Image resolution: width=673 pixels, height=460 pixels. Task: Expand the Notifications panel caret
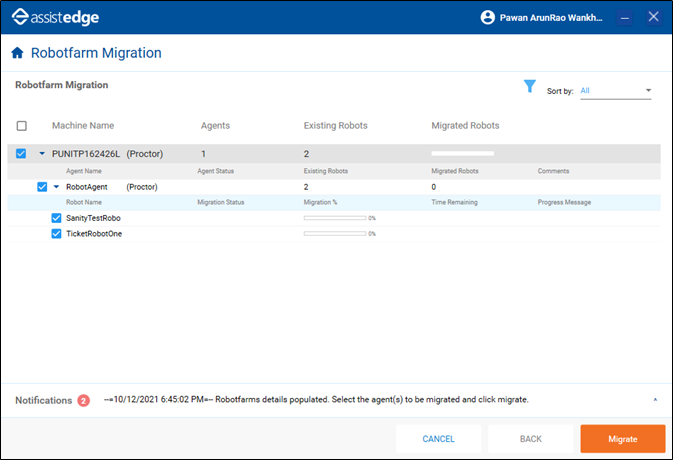[655, 400]
